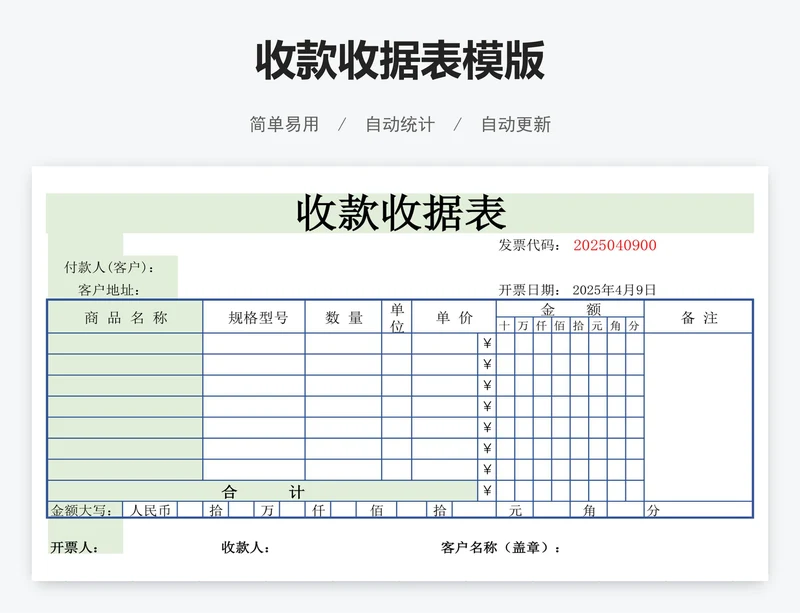Click the 简单易用 tagline text
The width and height of the screenshot is (800, 613).
point(284,125)
